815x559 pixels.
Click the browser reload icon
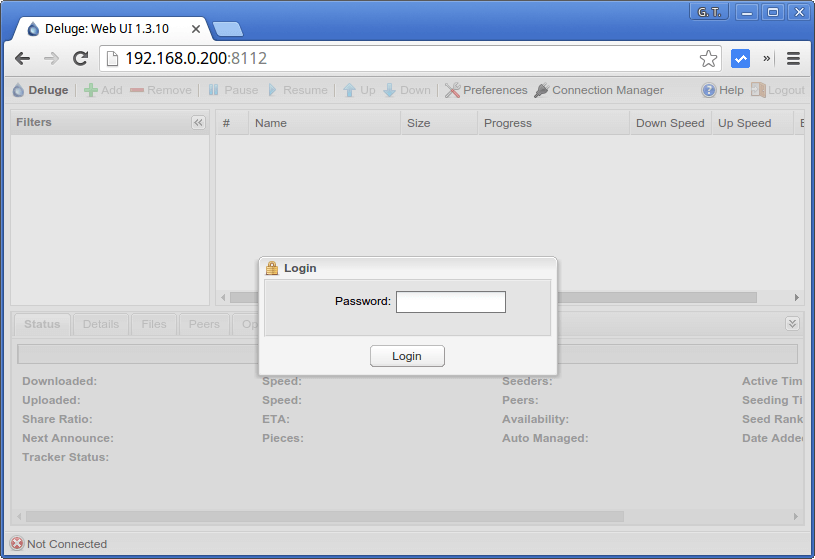(80, 59)
